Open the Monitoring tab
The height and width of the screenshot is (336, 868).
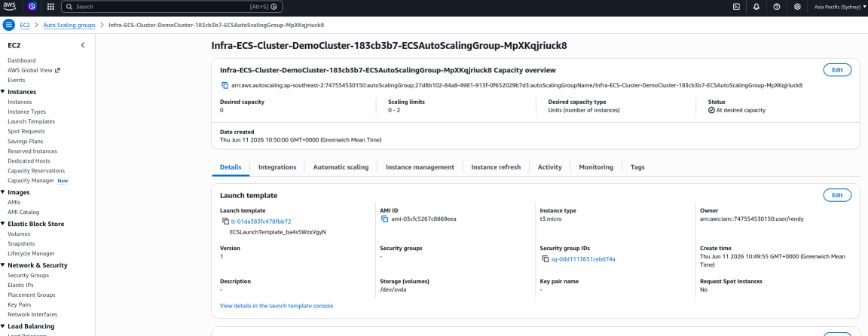tap(596, 167)
